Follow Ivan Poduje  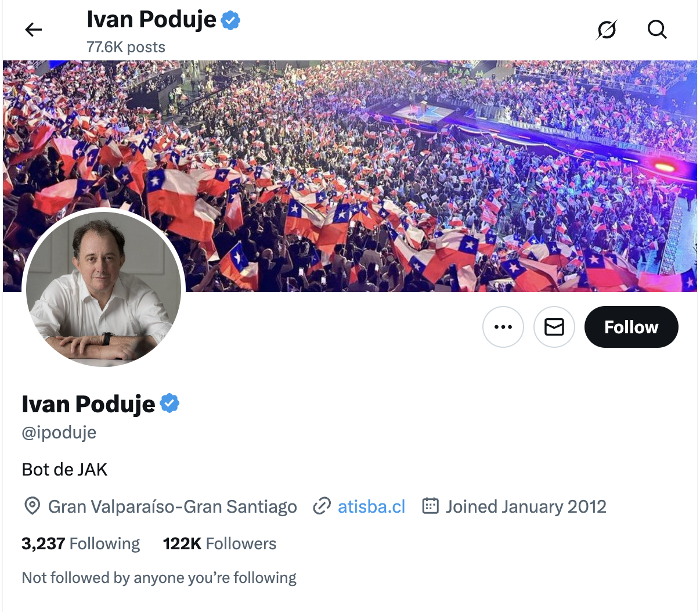pos(631,327)
